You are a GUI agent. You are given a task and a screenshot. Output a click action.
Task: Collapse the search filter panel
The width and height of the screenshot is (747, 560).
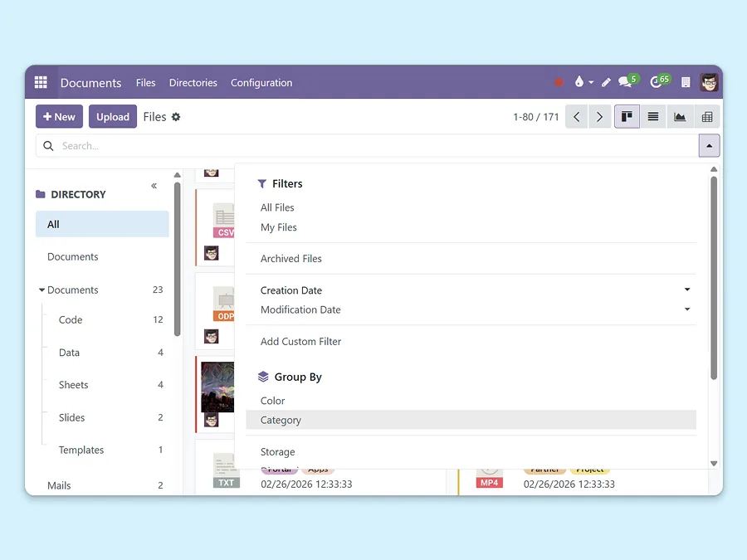point(709,145)
